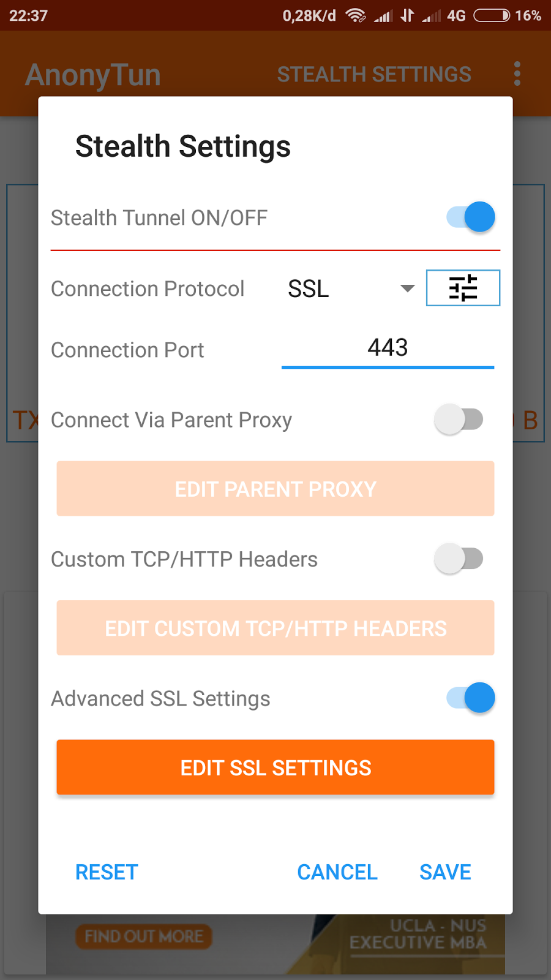Turn on Custom TCP/HTTP Headers

(459, 559)
